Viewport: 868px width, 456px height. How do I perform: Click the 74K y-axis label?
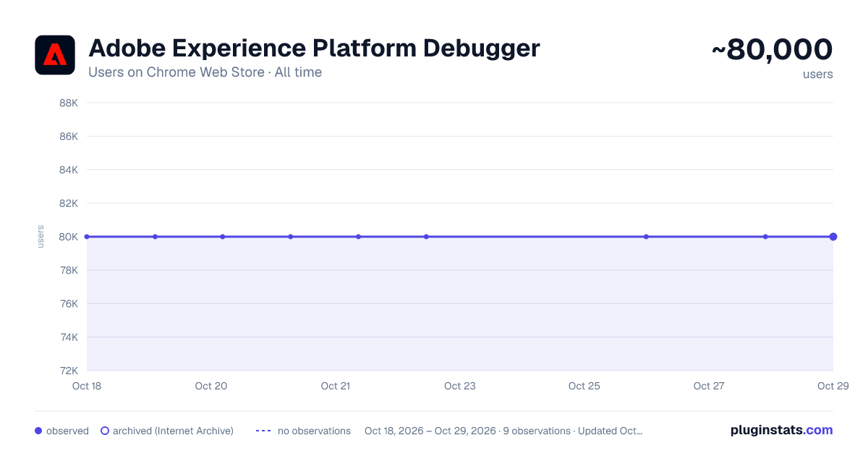tap(69, 337)
